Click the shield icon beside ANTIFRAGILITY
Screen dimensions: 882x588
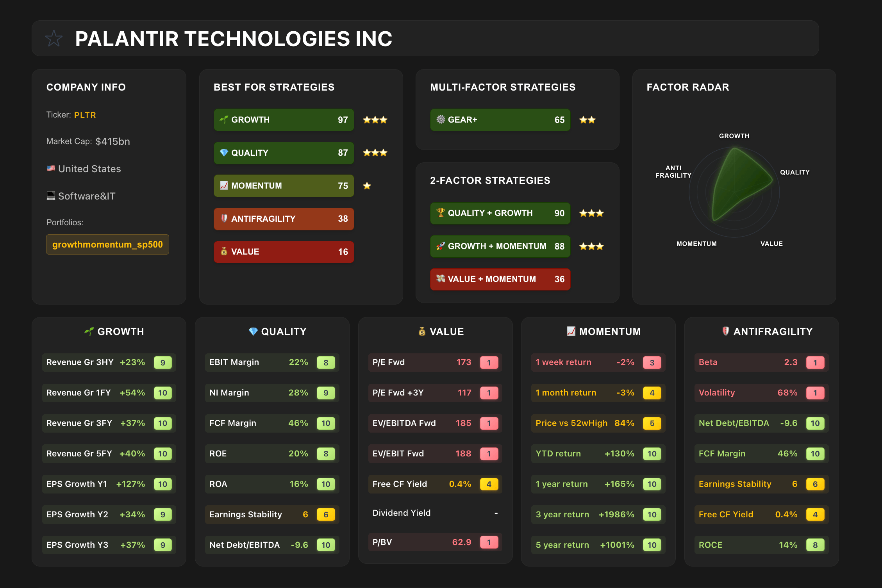(x=224, y=219)
